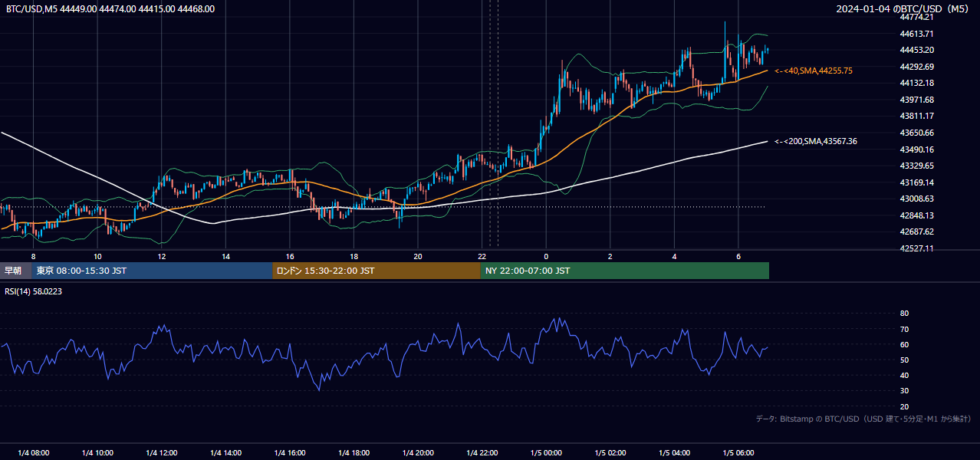Click the 1/4 20:00 bottom time label
Image resolution: width=980 pixels, height=460 pixels.
pos(418,453)
